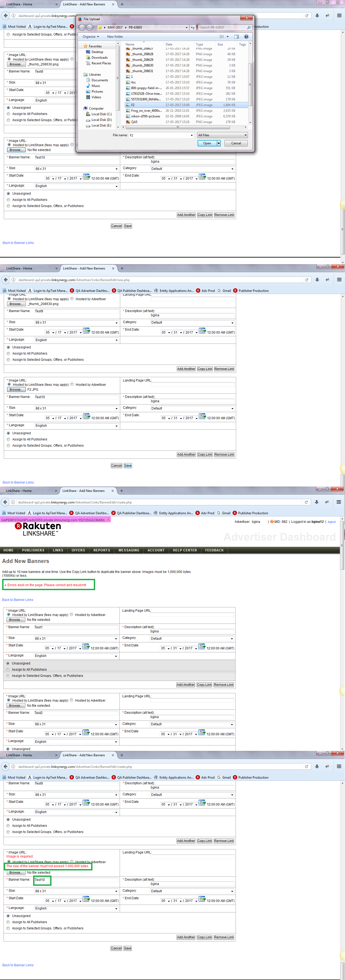The width and height of the screenshot is (345, 980).
Task: Click the Search PB-63805 field
Action: point(223,27)
